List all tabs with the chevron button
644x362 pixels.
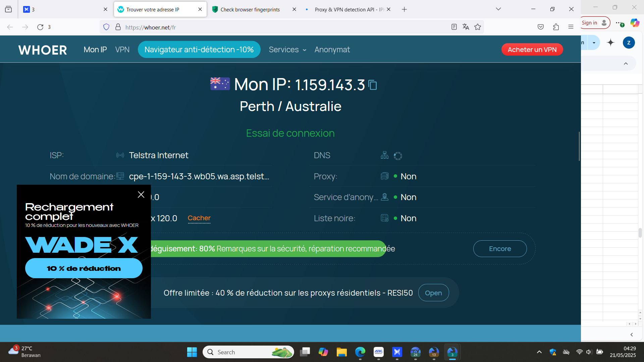coord(498,9)
